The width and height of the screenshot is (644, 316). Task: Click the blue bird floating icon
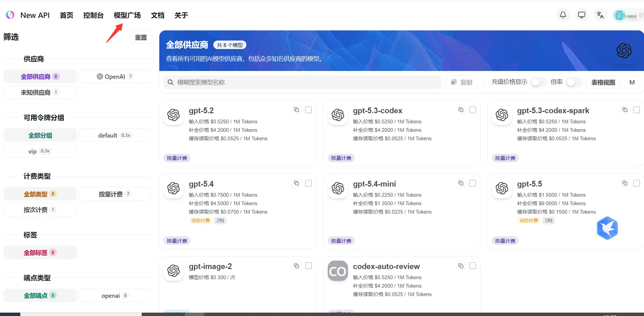tap(607, 228)
